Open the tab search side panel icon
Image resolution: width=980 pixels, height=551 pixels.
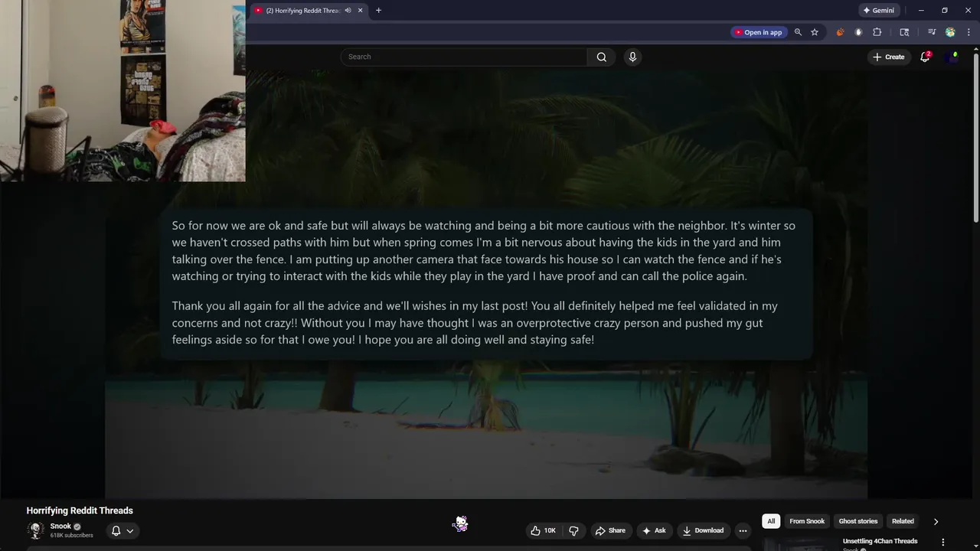pyautogui.click(x=904, y=32)
